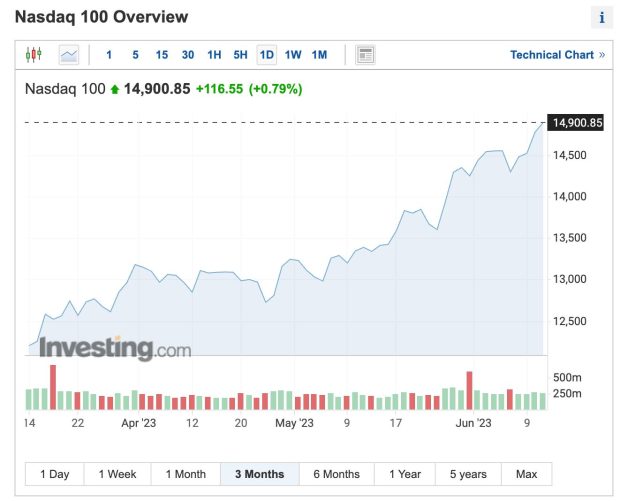Screen dimensions: 620x501
Task: Show the Max time range
Action: pyautogui.click(x=527, y=474)
